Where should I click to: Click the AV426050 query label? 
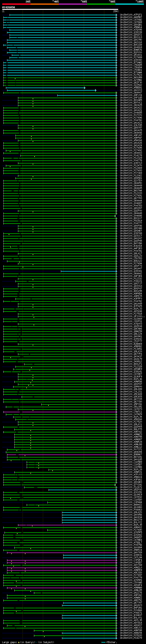coord(8,8)
